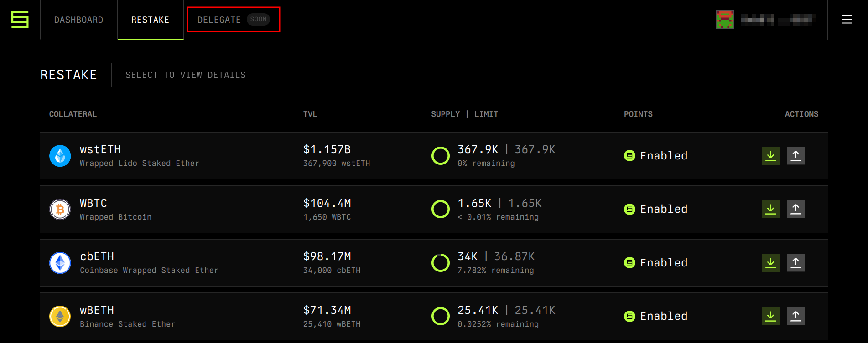Click the wBETH deposit arrow icon
868x343 pixels.
771,316
